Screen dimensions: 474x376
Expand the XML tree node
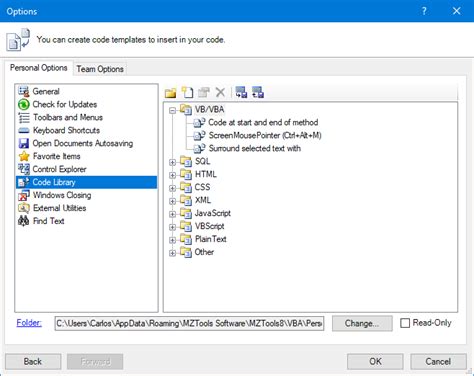pyautogui.click(x=172, y=201)
